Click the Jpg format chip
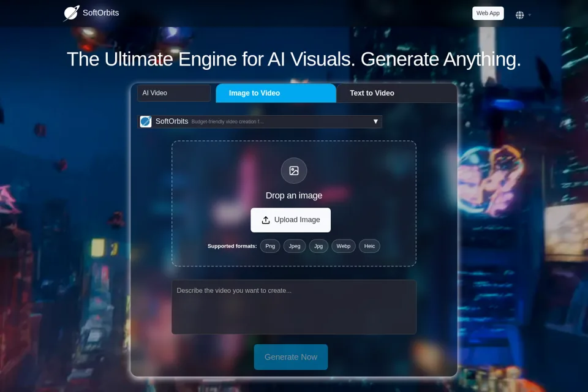Viewport: 588px width, 392px height. [x=318, y=246]
